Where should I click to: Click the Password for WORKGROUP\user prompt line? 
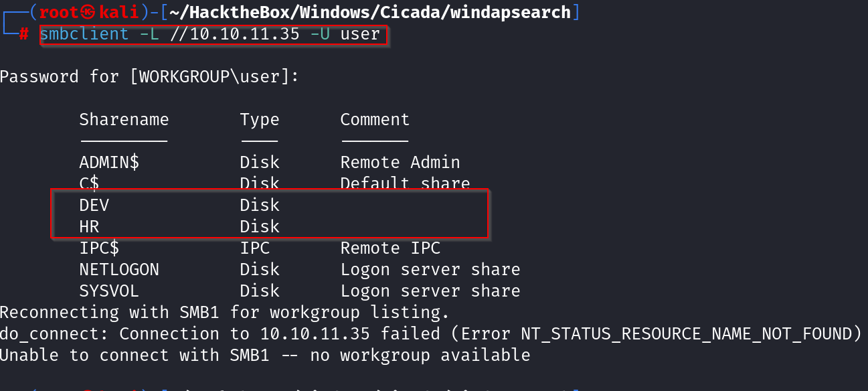[x=150, y=76]
